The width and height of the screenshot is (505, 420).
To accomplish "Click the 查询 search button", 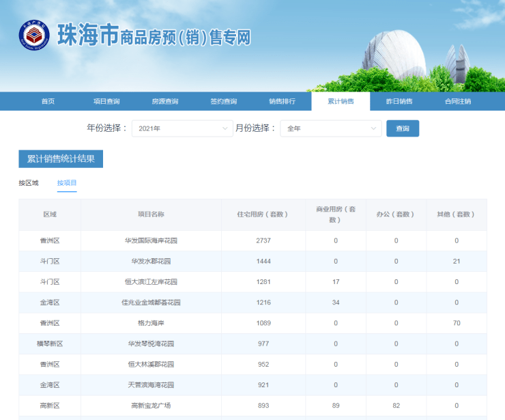I will click(x=403, y=128).
